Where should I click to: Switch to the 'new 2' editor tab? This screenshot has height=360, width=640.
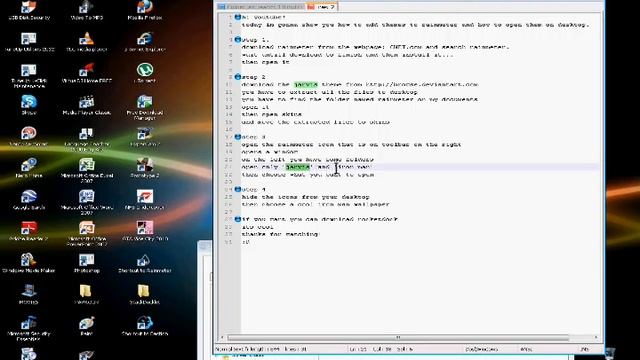click(322, 7)
